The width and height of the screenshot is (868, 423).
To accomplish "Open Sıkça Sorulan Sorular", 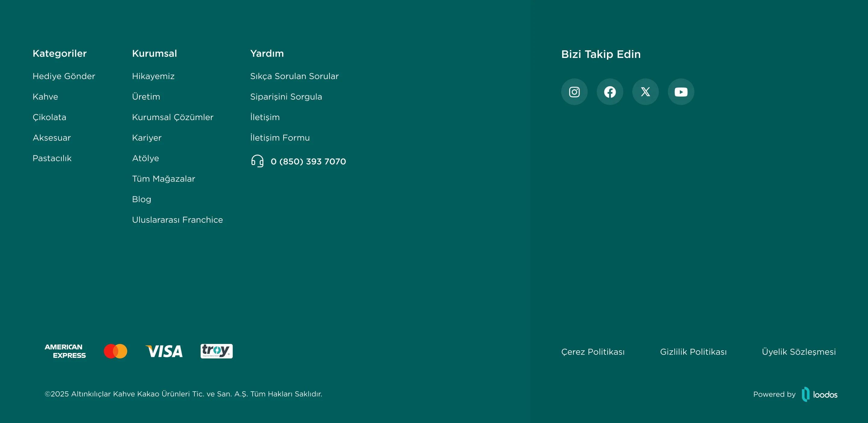I will (x=294, y=76).
